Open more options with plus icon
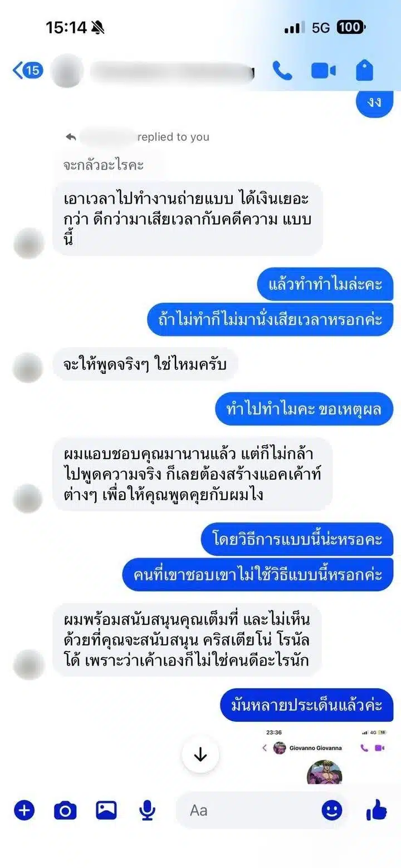The width and height of the screenshot is (401, 868). [24, 810]
